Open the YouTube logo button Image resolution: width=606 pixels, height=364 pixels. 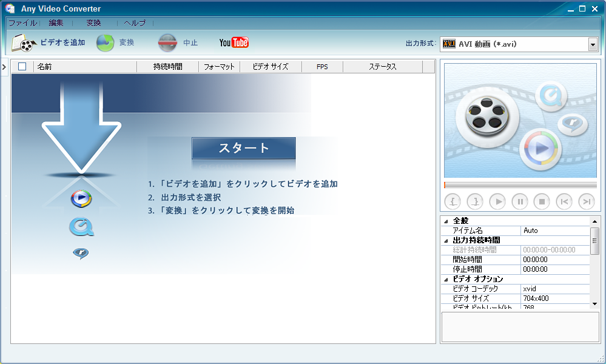pos(234,42)
